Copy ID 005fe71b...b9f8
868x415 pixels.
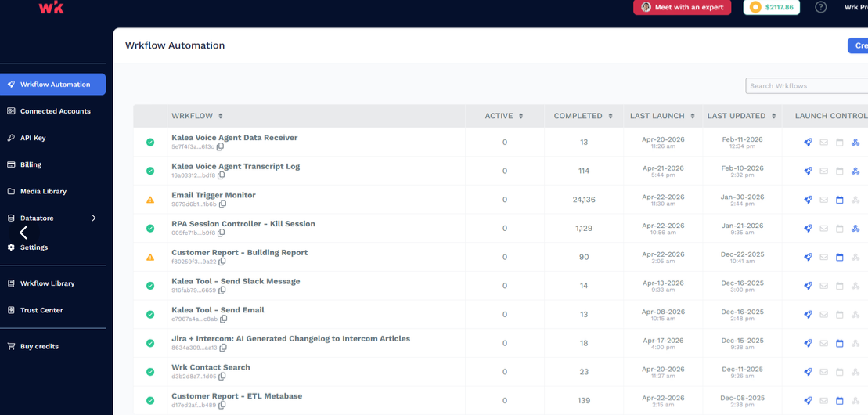pyautogui.click(x=222, y=233)
